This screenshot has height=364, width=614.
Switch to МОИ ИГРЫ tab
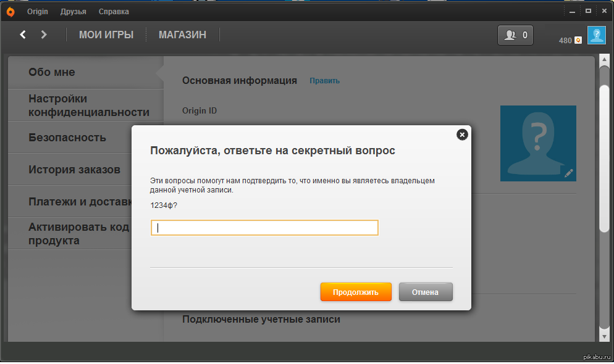click(x=106, y=35)
